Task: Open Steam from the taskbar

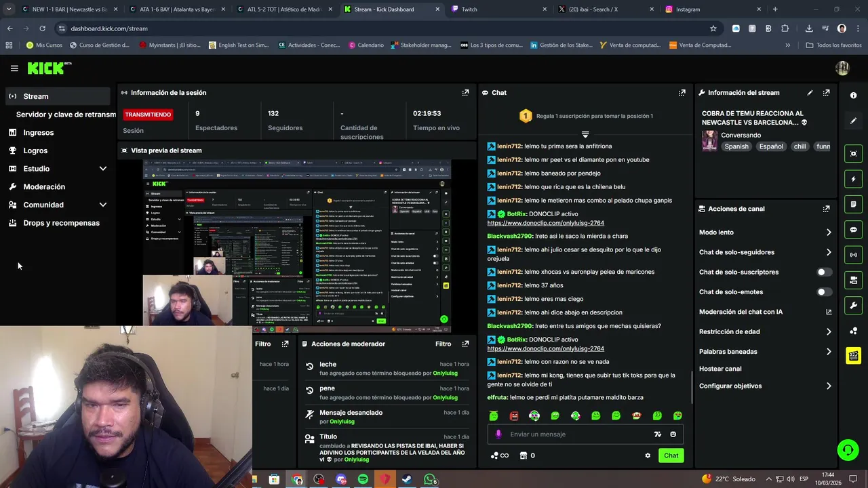Action: (407, 479)
